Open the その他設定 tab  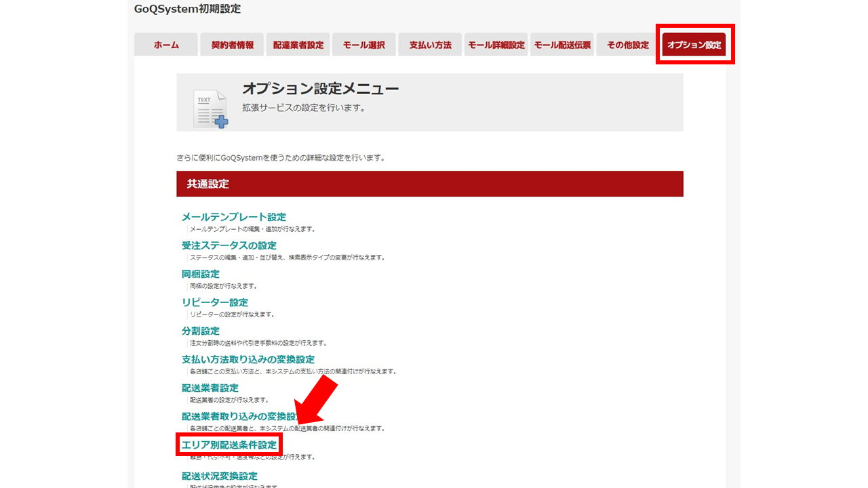(628, 45)
